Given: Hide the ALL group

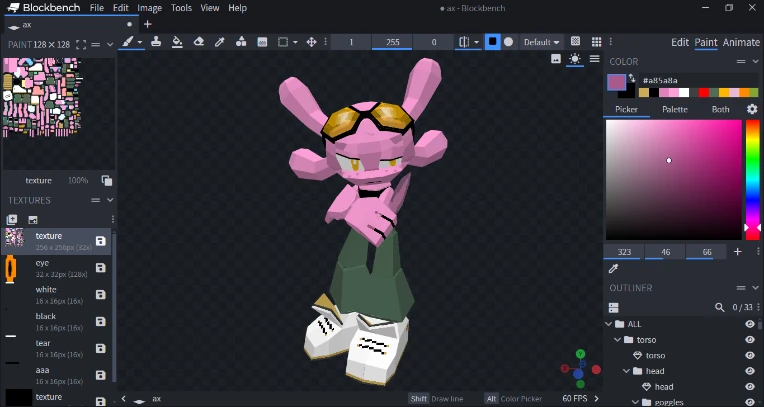Looking at the screenshot, I should 750,324.
